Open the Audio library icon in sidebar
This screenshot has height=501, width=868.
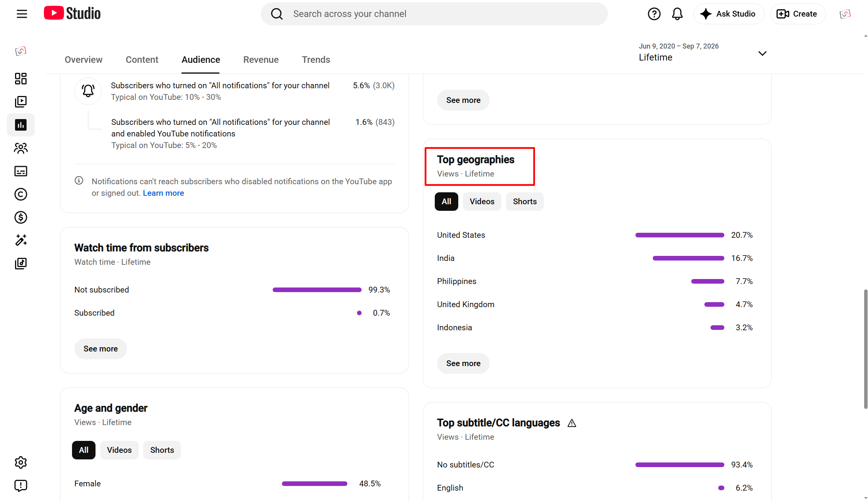pyautogui.click(x=21, y=264)
